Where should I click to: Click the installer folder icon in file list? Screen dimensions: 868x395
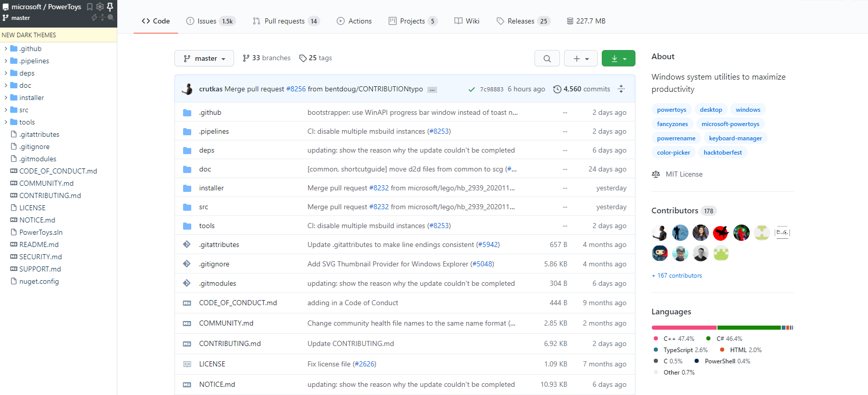187,188
